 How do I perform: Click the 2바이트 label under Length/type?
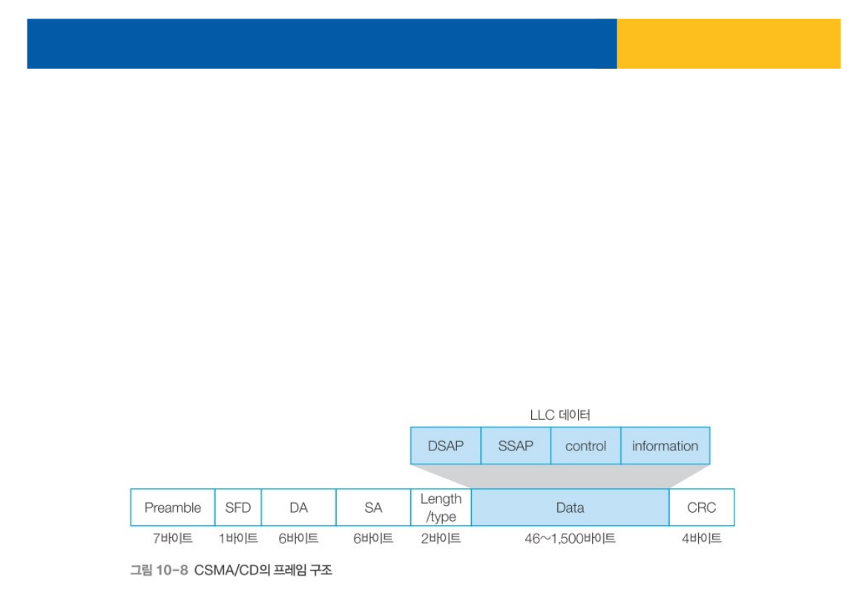click(441, 539)
